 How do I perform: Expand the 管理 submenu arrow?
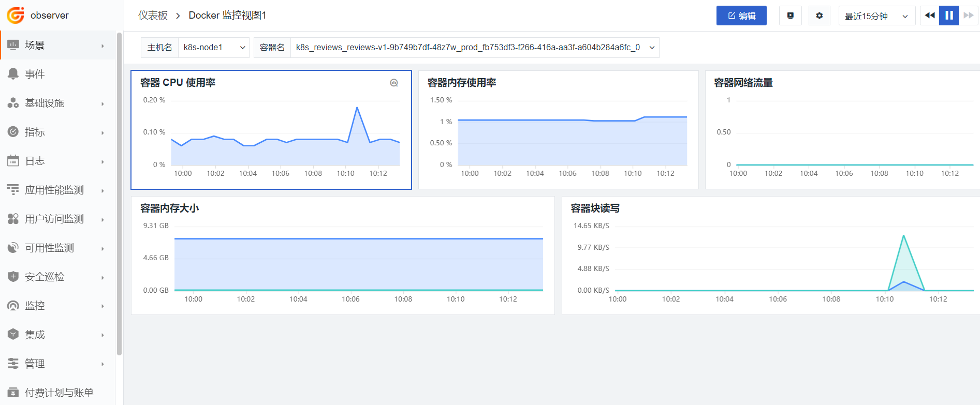coord(103,364)
